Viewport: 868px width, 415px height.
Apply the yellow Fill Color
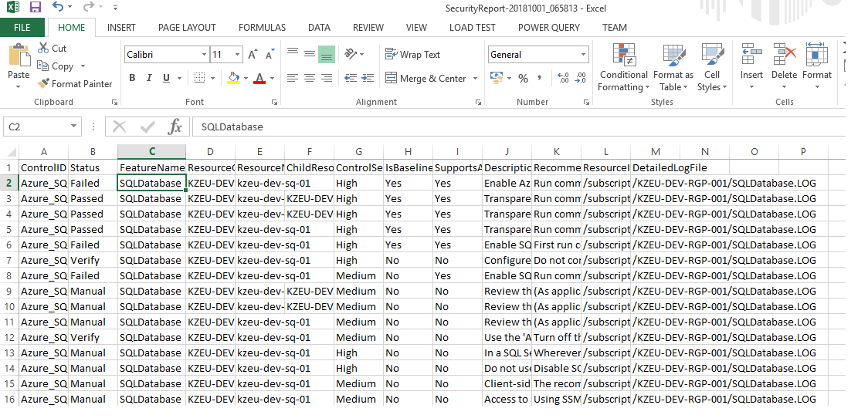point(234,78)
